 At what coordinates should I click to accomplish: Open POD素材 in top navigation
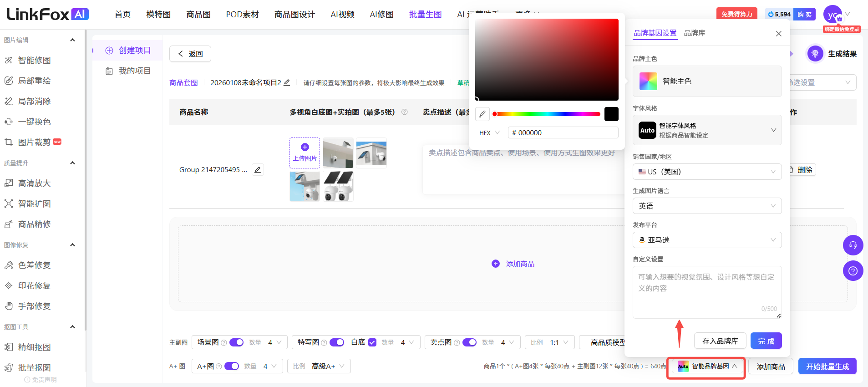243,15
